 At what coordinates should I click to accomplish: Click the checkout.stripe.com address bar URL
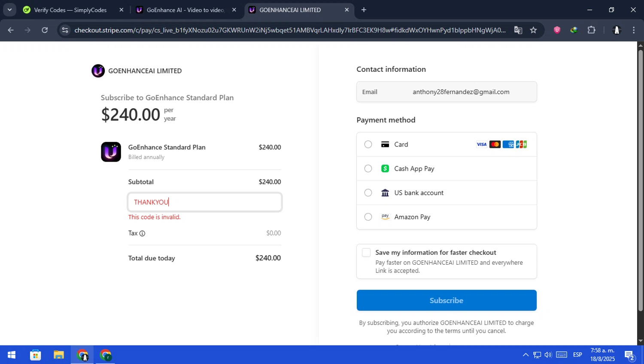point(290,30)
